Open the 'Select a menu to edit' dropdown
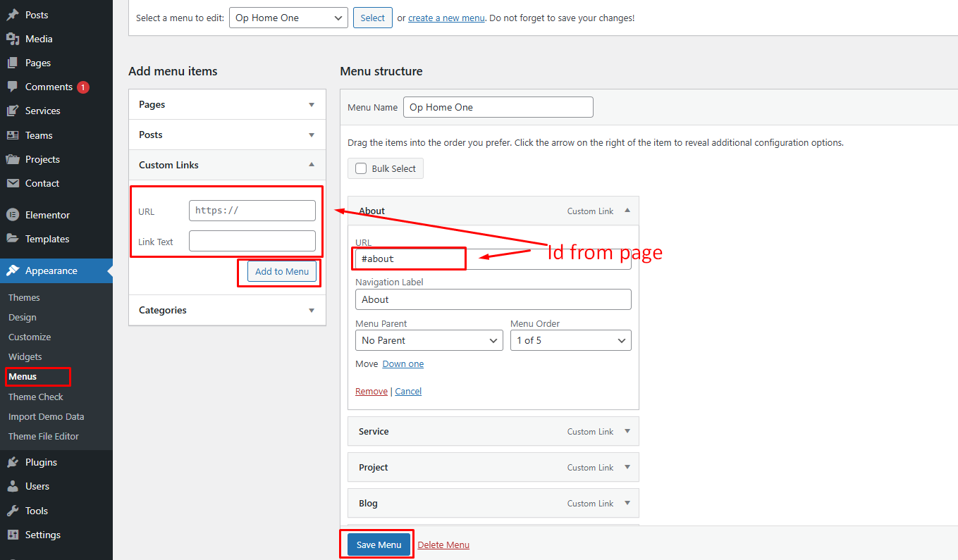This screenshot has width=958, height=560. [x=288, y=18]
